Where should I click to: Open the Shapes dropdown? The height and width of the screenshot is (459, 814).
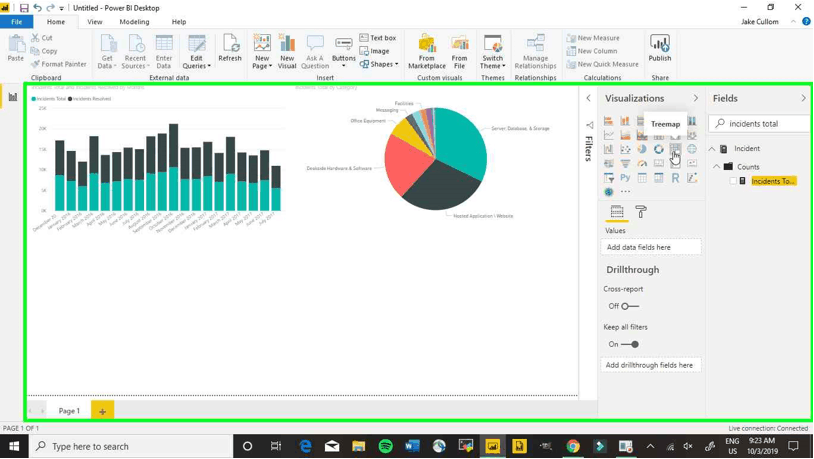pos(379,64)
